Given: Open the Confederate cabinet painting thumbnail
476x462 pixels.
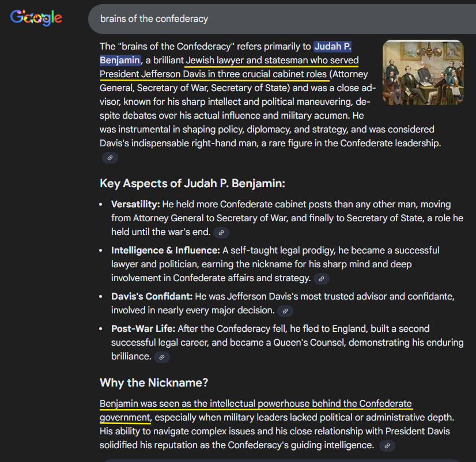Looking at the screenshot, I should pos(423,72).
